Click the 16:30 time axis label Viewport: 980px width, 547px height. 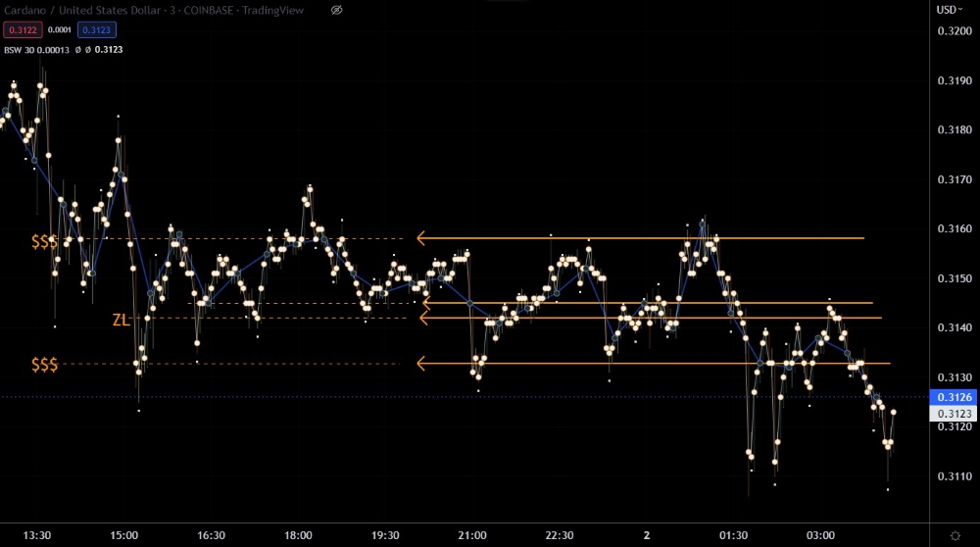click(212, 536)
